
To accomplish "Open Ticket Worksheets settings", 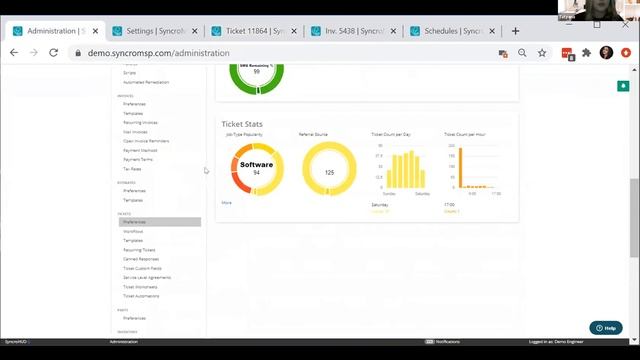I will point(140,287).
